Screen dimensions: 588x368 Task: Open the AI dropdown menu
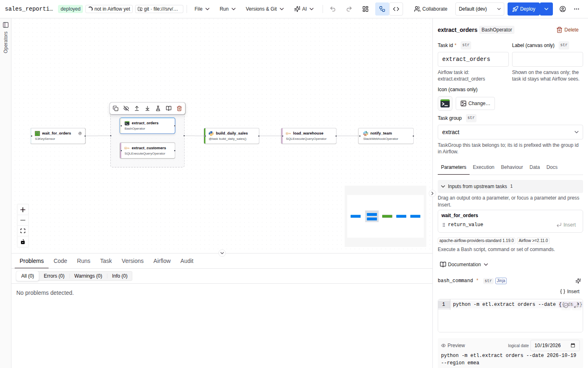(x=304, y=9)
